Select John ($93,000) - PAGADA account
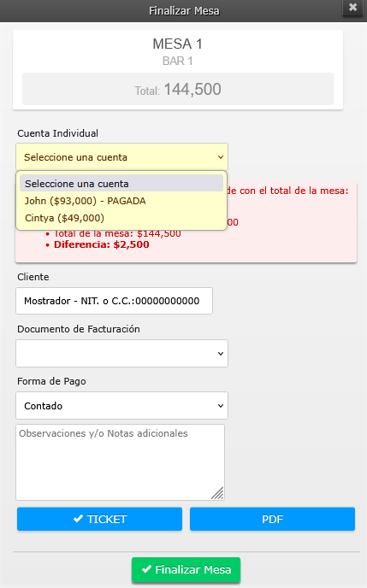The image size is (367, 588). click(121, 201)
